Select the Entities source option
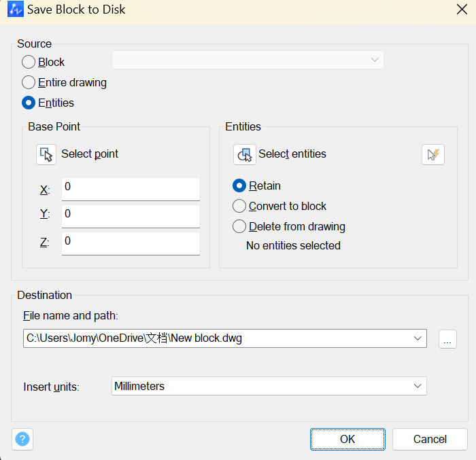 pyautogui.click(x=29, y=103)
